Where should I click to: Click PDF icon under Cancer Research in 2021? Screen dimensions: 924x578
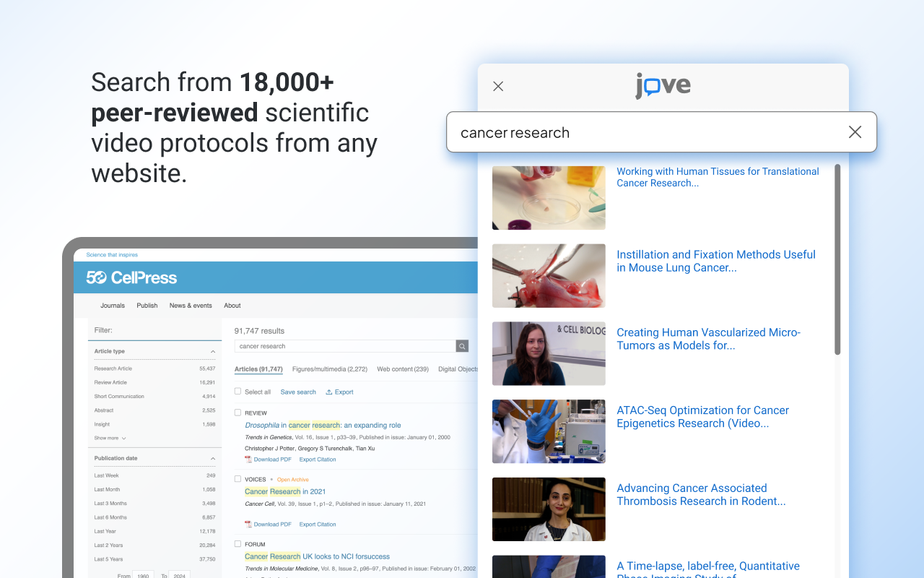click(x=248, y=525)
